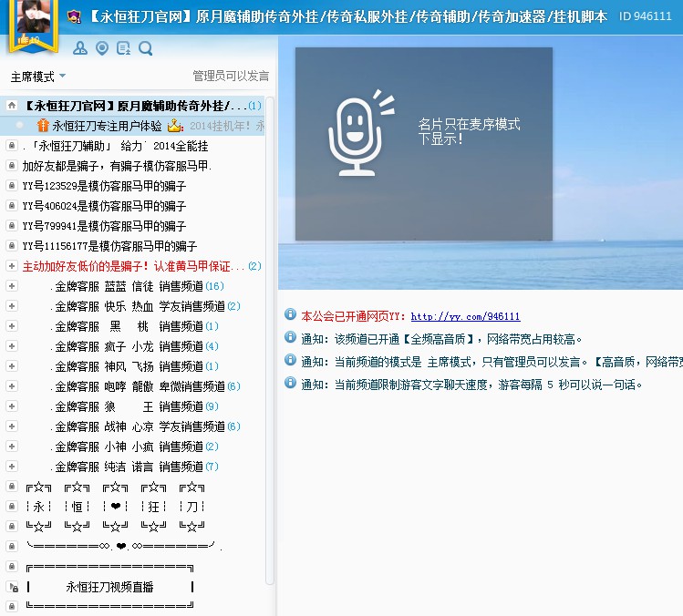Open the user avatar profile picture

[x=34, y=17]
